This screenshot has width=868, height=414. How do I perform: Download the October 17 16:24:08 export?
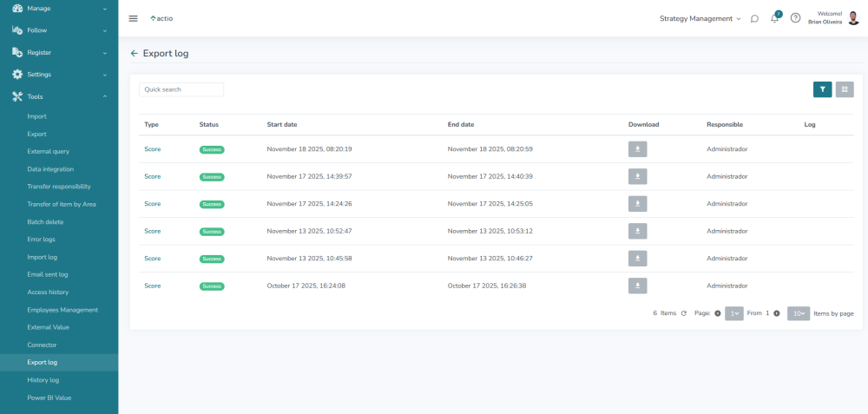[x=638, y=286]
